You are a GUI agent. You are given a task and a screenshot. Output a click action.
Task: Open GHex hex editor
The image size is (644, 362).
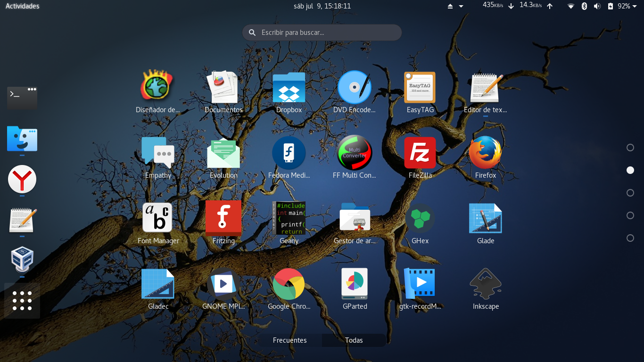coord(420,218)
